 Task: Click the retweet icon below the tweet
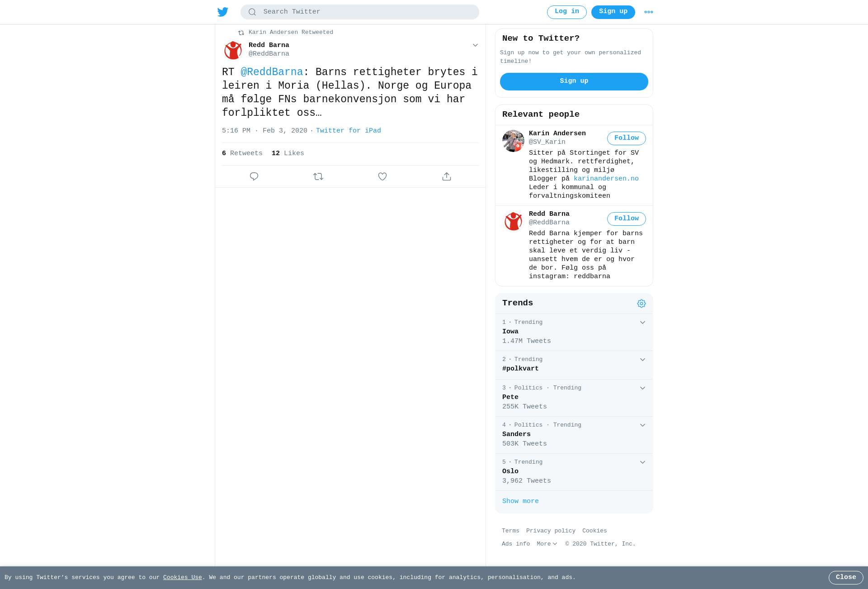[318, 176]
